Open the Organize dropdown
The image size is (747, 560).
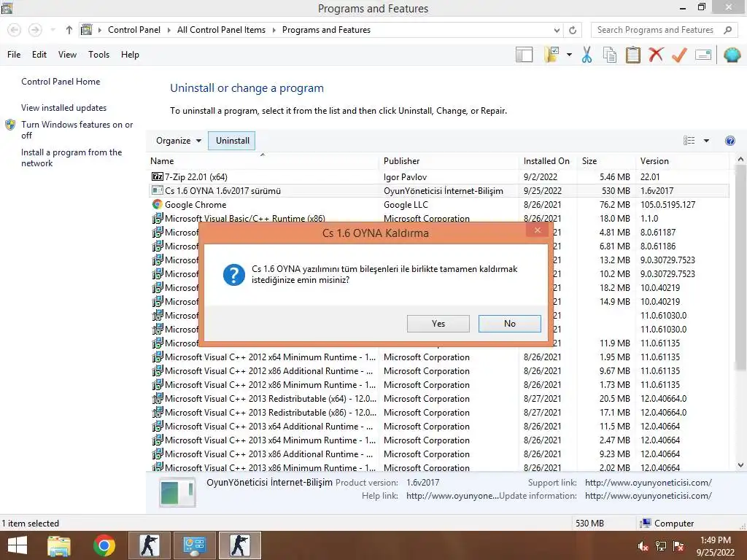[179, 141]
